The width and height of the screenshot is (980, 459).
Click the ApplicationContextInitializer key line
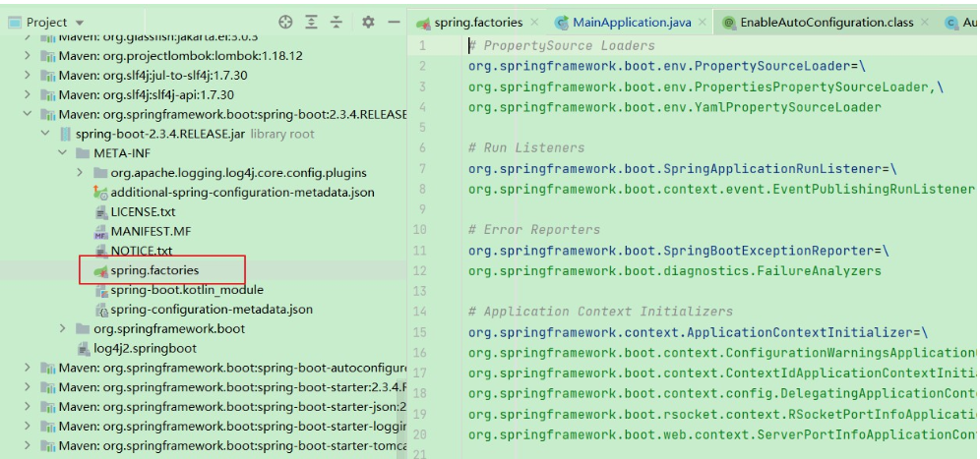(x=699, y=332)
